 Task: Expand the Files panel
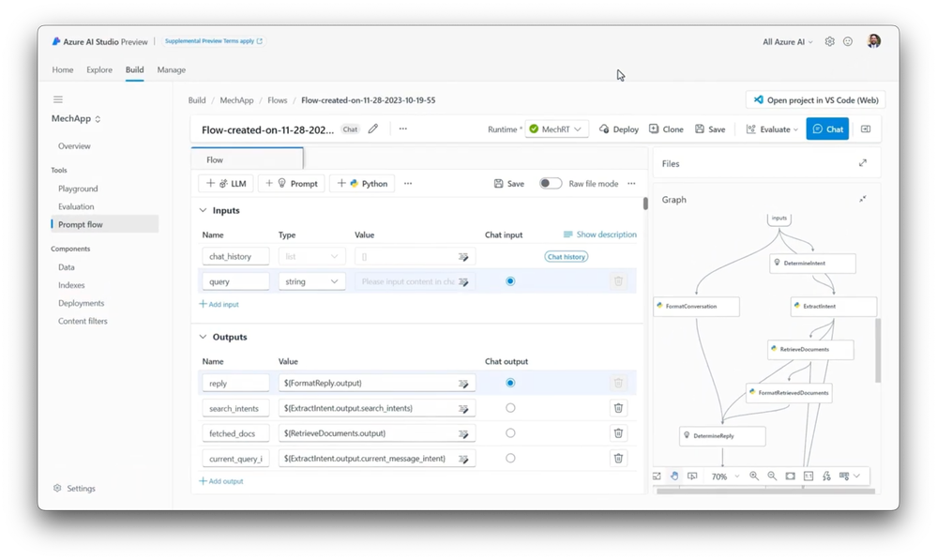tap(862, 162)
